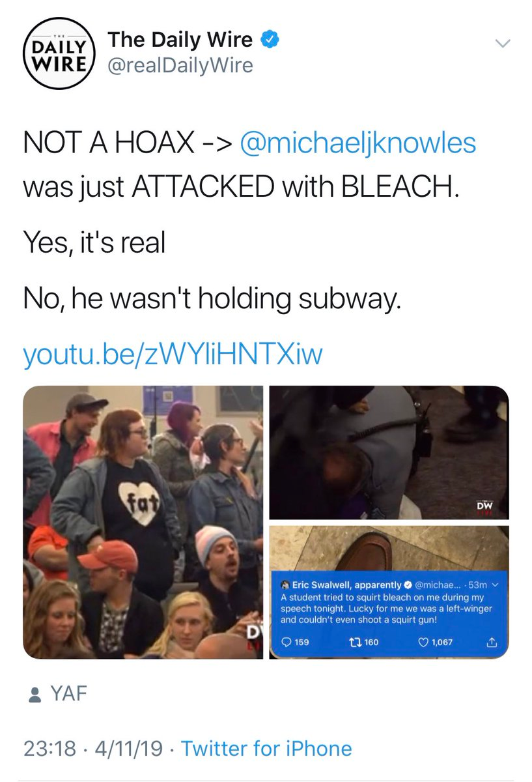View the protest crowd photo
The height and width of the screenshot is (782, 532).
click(143, 521)
